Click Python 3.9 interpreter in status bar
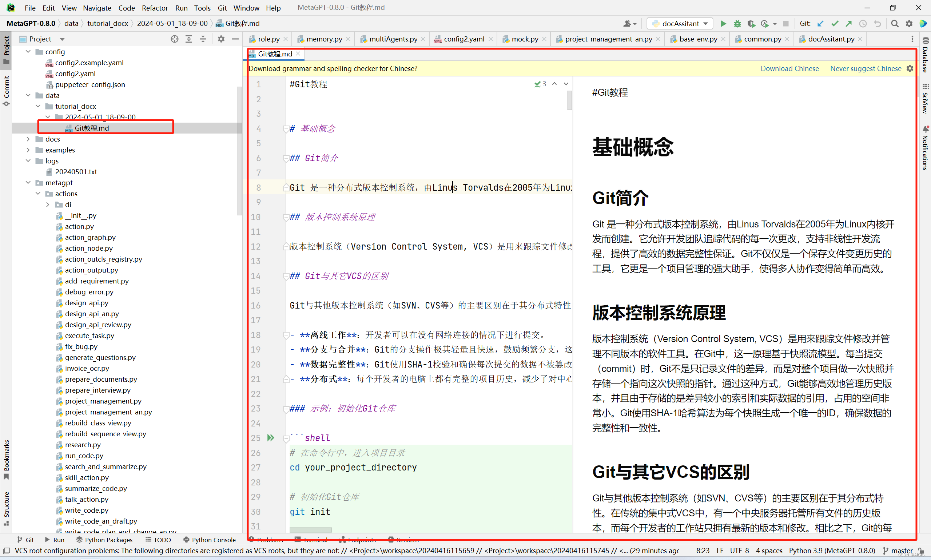Image resolution: width=931 pixels, height=560 pixels. 832,551
